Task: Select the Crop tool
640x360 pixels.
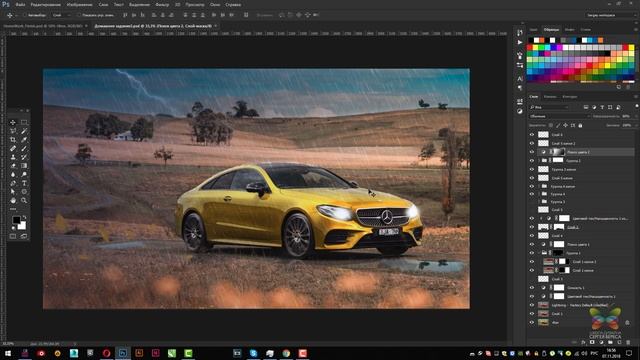Action: pos(13,140)
